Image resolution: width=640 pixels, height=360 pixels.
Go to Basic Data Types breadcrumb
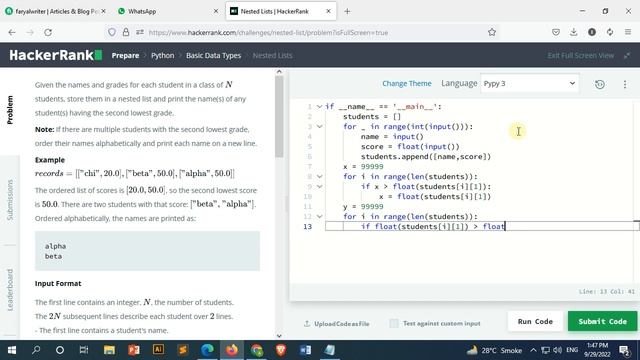coord(213,55)
